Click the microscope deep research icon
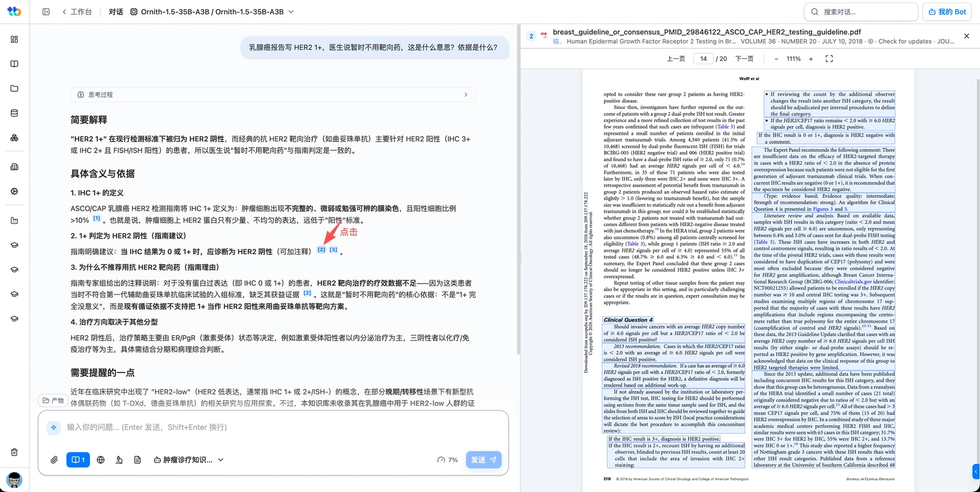Screen dimensions: 980x492 [119, 460]
